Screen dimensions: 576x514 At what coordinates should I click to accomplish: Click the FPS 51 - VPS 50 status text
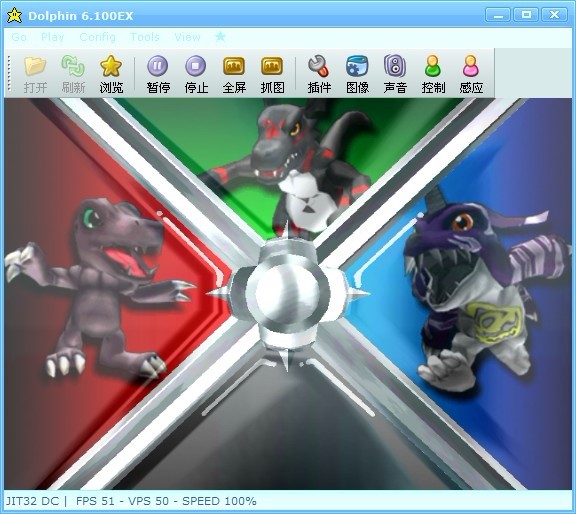point(122,501)
